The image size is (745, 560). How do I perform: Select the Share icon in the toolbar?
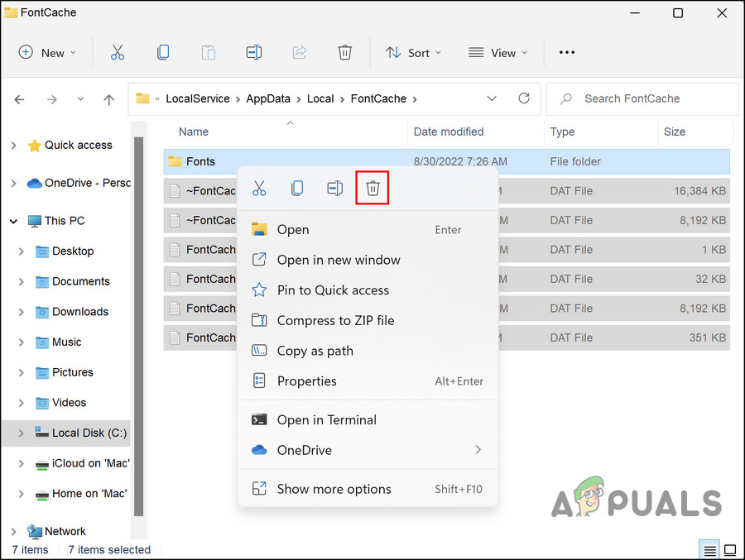[x=299, y=52]
